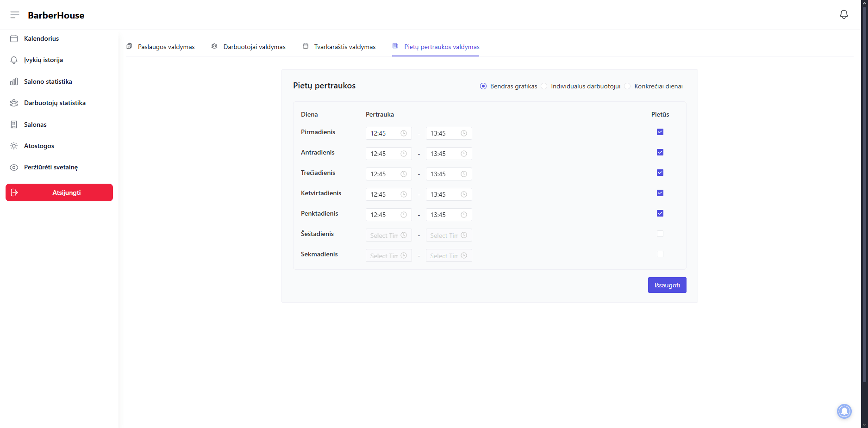This screenshot has height=428, width=868.
Task: Click the hamburger menu icon beside BarberHouse
Action: (15, 15)
